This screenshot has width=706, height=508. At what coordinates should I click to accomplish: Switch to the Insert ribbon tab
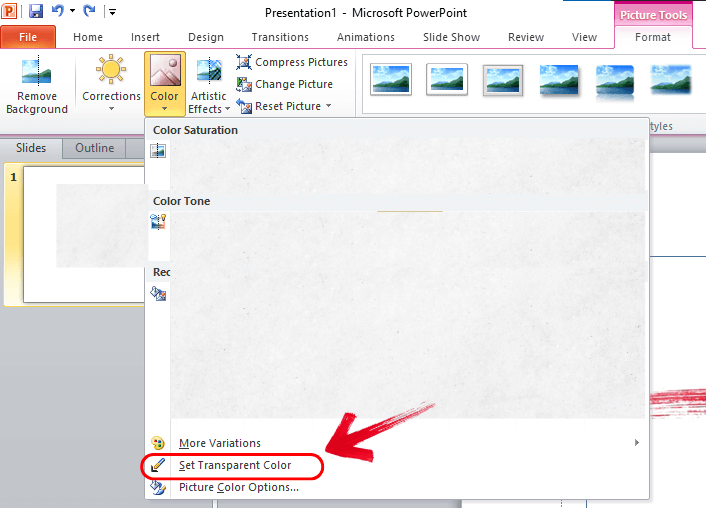pyautogui.click(x=145, y=37)
